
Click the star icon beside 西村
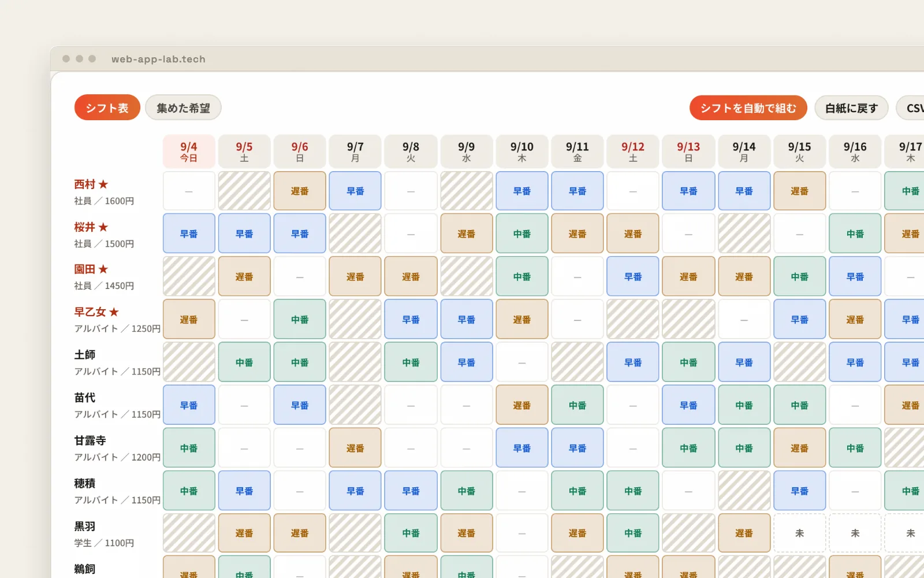(x=103, y=184)
